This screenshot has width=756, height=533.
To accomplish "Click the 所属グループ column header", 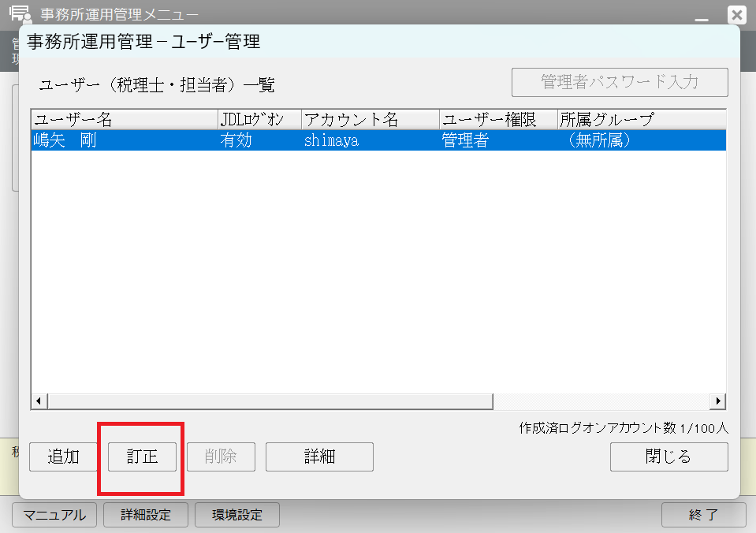I will (x=640, y=119).
